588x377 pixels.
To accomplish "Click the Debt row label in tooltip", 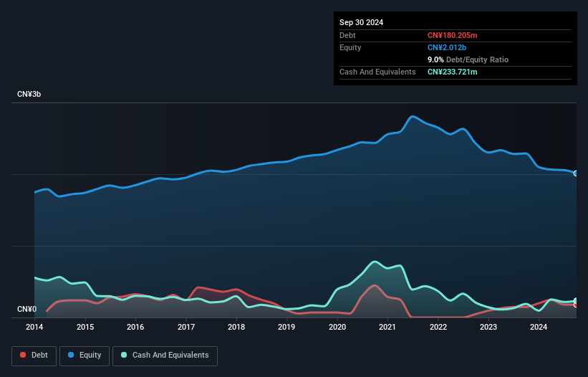I will coord(347,35).
